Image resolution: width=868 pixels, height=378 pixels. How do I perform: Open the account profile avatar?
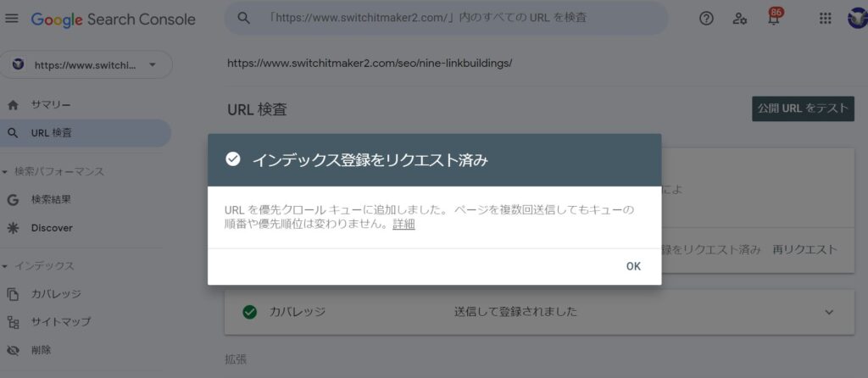click(x=858, y=19)
